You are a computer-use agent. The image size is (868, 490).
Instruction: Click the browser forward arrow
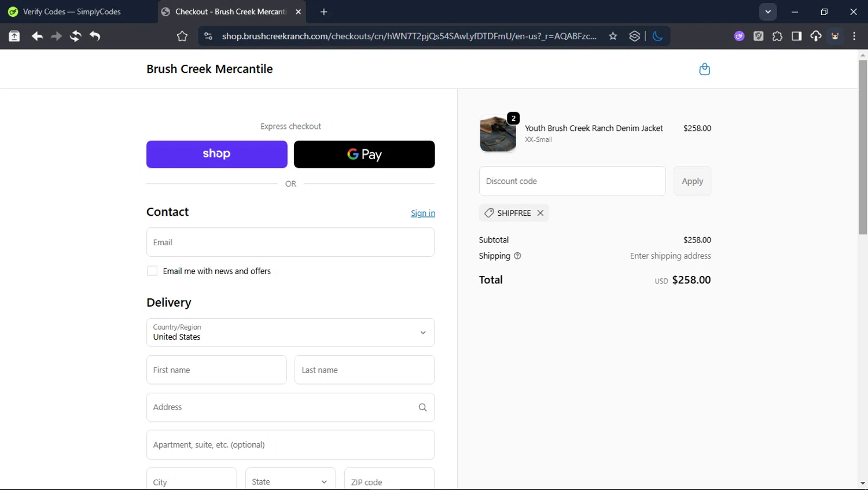[56, 36]
